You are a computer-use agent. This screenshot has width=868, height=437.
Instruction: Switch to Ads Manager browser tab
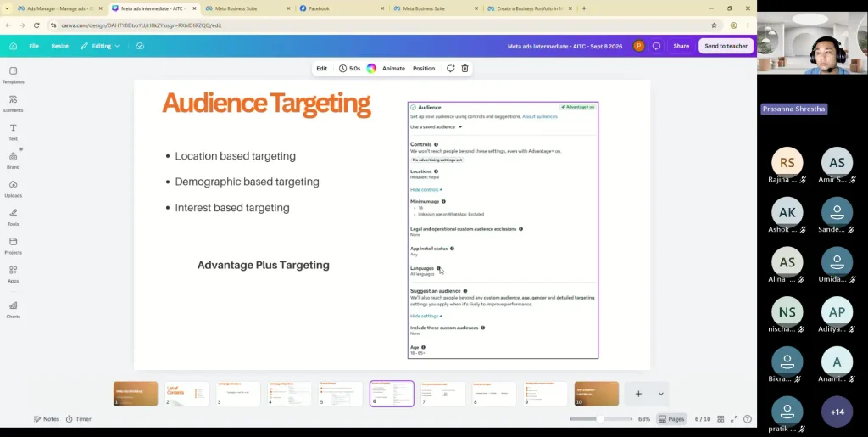point(60,8)
